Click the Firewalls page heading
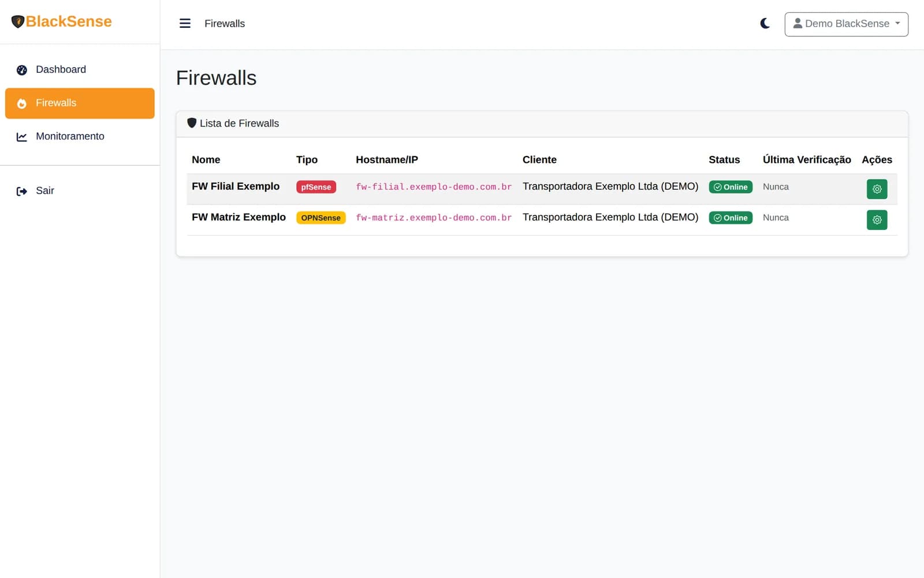Screen dimensions: 924x578 tap(216, 78)
